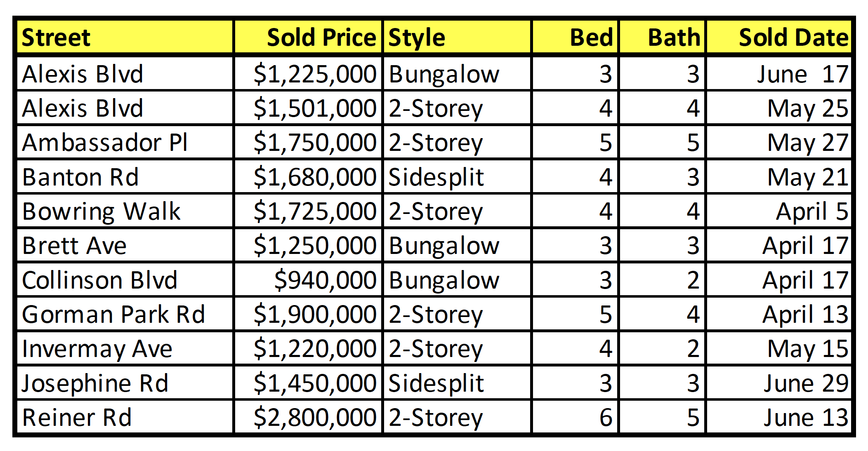Screen dimensions: 868x451
Task: Select the Sold Date header cell
Action: (779, 37)
